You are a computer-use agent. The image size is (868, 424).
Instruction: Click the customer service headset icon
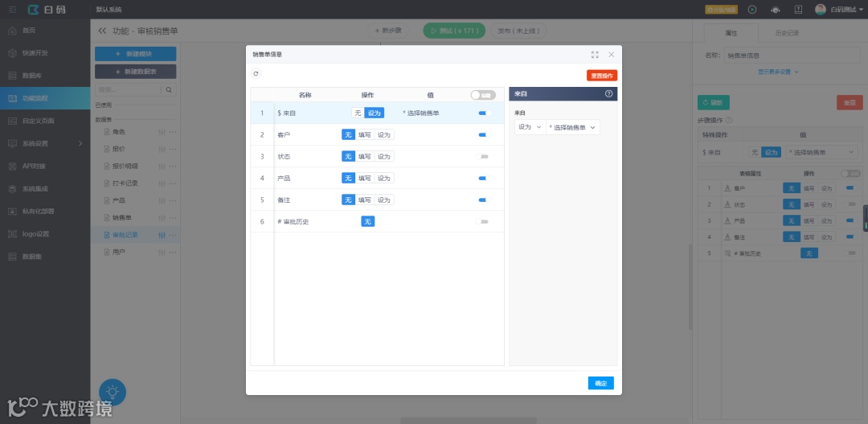[x=776, y=10]
